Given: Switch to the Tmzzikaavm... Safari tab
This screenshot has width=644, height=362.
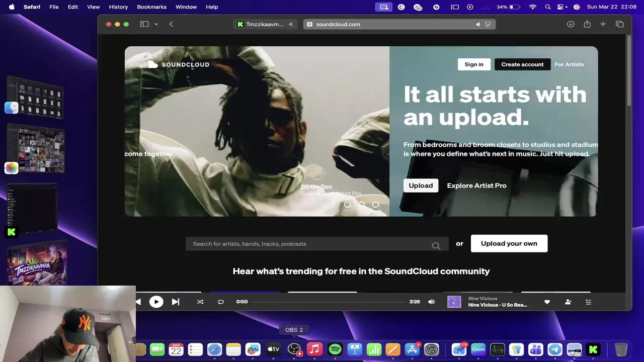Looking at the screenshot, I should tap(265, 24).
